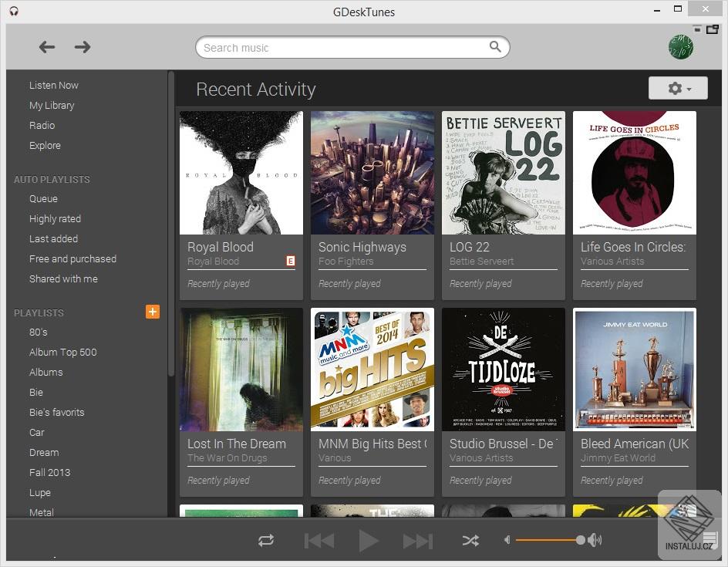Screen dimensions: 728x567
Task: Select the Dream playlist
Action: tap(44, 452)
